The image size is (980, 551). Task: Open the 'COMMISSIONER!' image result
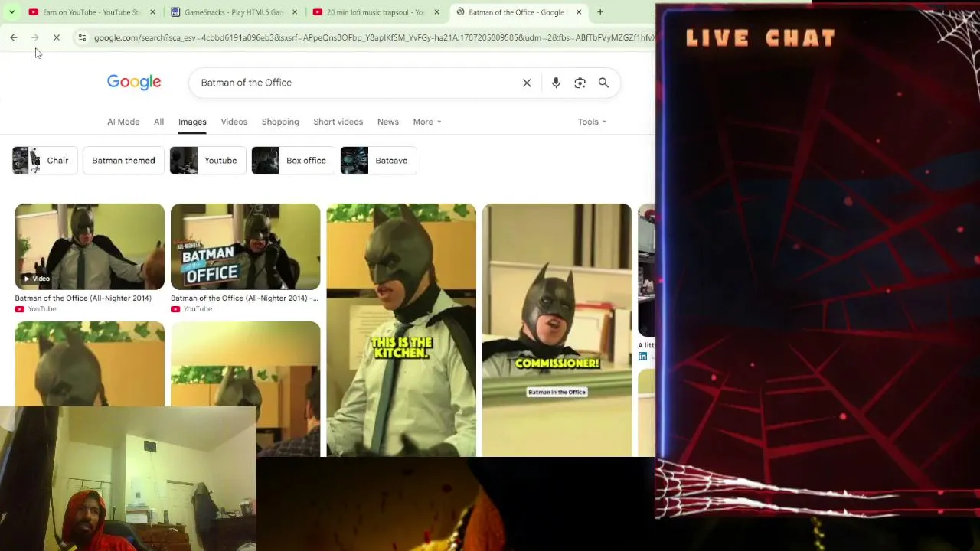tap(557, 330)
